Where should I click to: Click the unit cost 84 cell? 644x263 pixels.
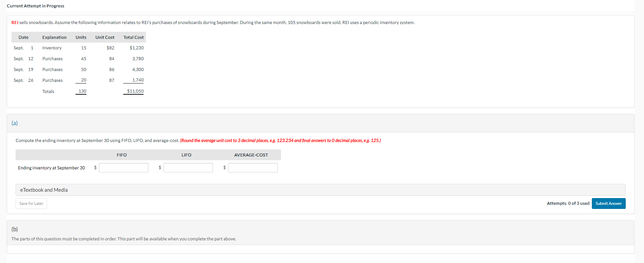(112, 59)
